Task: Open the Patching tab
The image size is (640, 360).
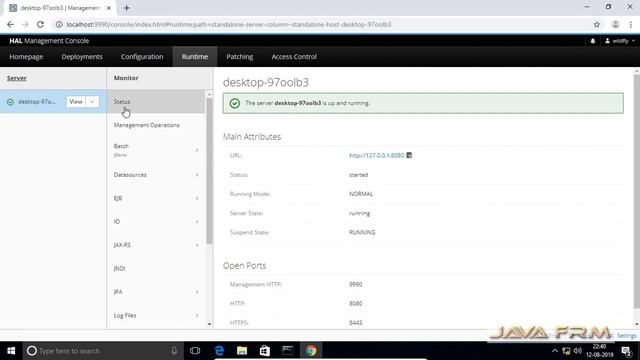Action: point(240,57)
